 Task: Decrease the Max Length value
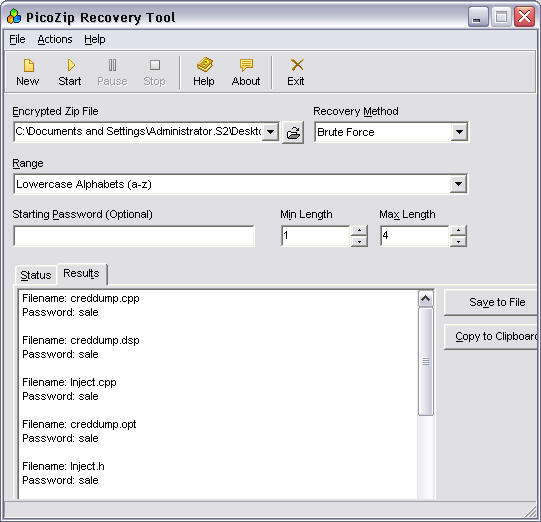pyautogui.click(x=458, y=242)
